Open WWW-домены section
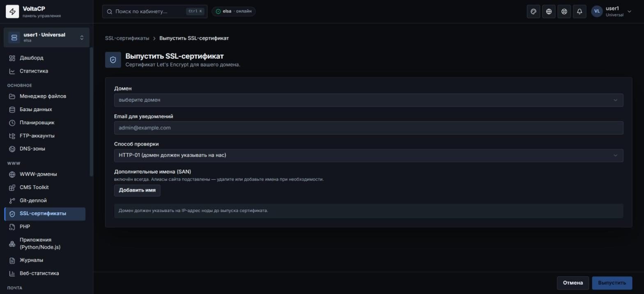Image resolution: width=644 pixels, height=294 pixels. (45, 174)
